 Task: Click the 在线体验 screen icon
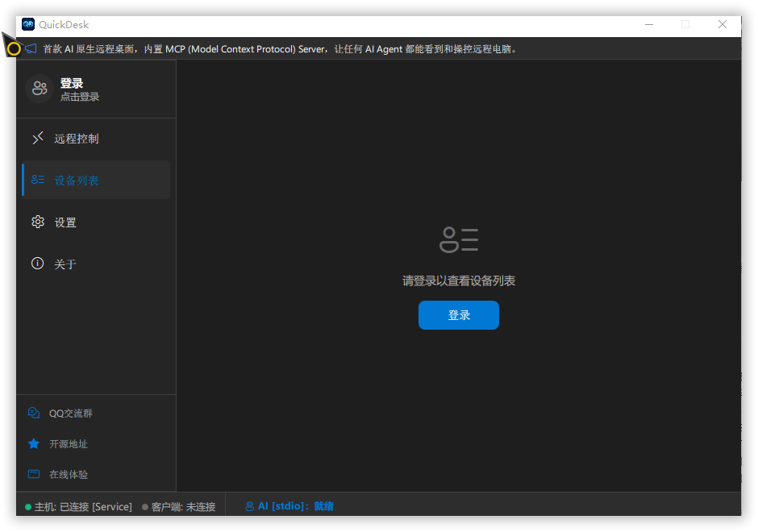34,475
